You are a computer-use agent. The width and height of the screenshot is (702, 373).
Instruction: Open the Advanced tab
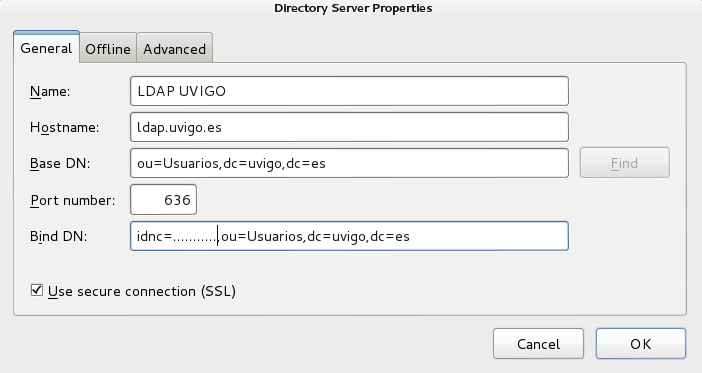click(x=175, y=49)
